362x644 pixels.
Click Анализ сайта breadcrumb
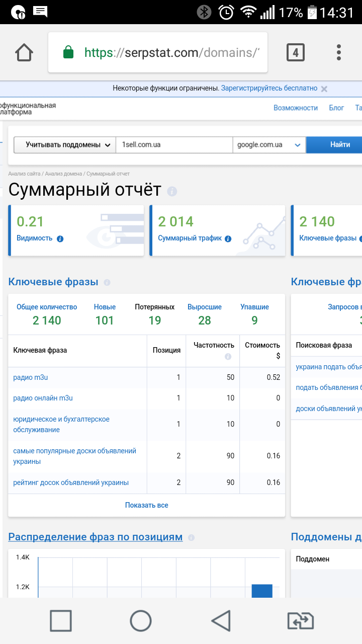coord(24,174)
